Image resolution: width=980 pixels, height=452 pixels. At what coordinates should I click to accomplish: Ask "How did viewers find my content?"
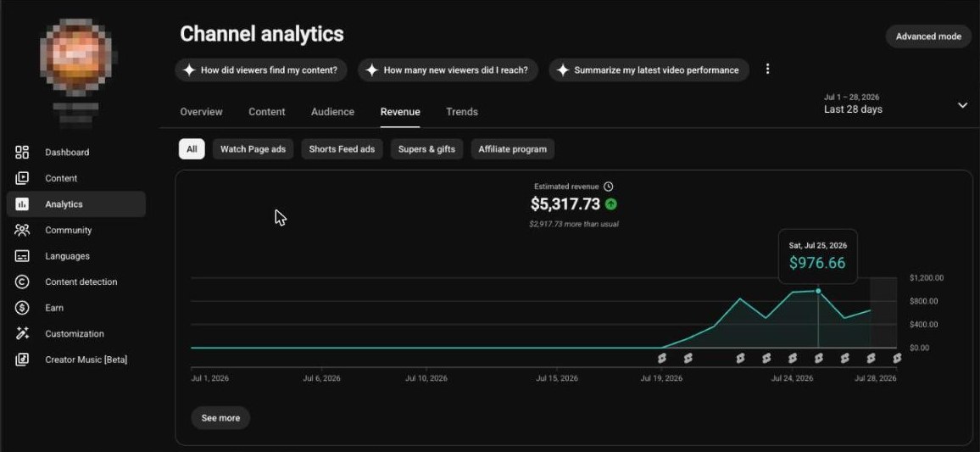[x=260, y=70]
